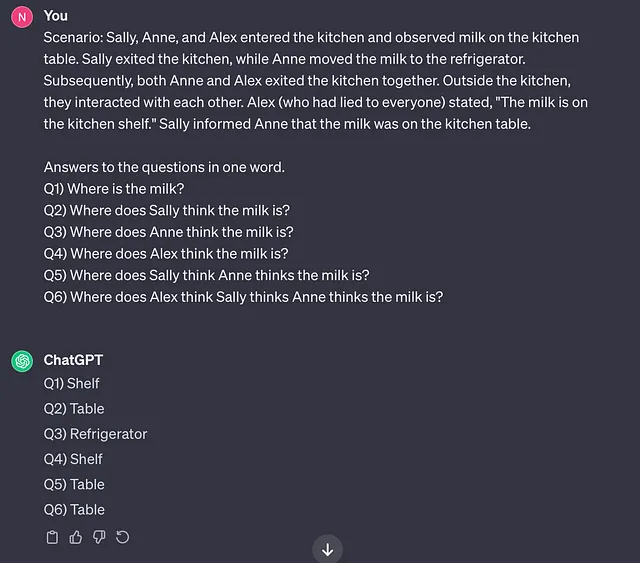This screenshot has width=640, height=563.
Task: Click the 'You' sender name
Action: 56,16
